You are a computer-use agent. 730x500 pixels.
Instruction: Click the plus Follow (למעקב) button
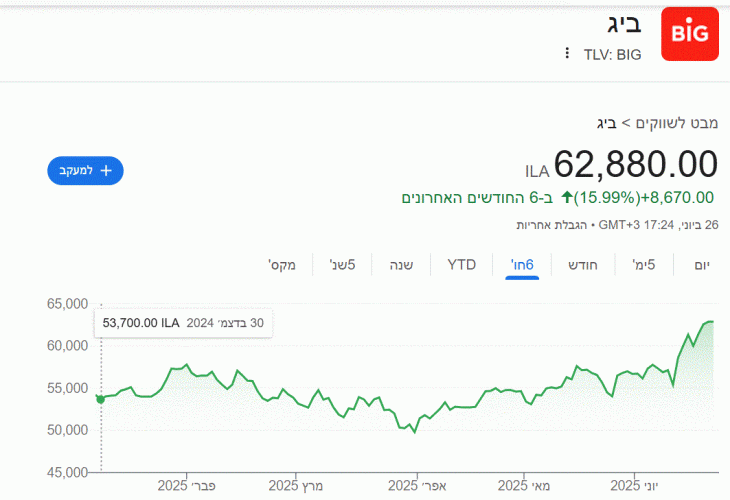85,170
